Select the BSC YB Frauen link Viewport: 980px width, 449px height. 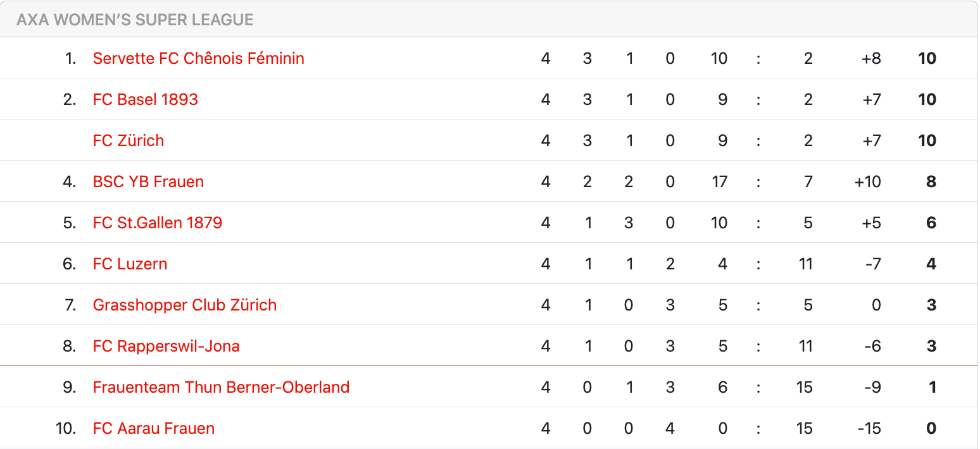pos(148,181)
